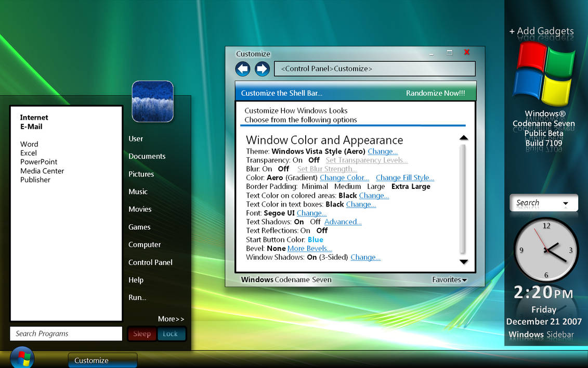Open Control Panel in Start menu
588x368 pixels.
coord(150,262)
